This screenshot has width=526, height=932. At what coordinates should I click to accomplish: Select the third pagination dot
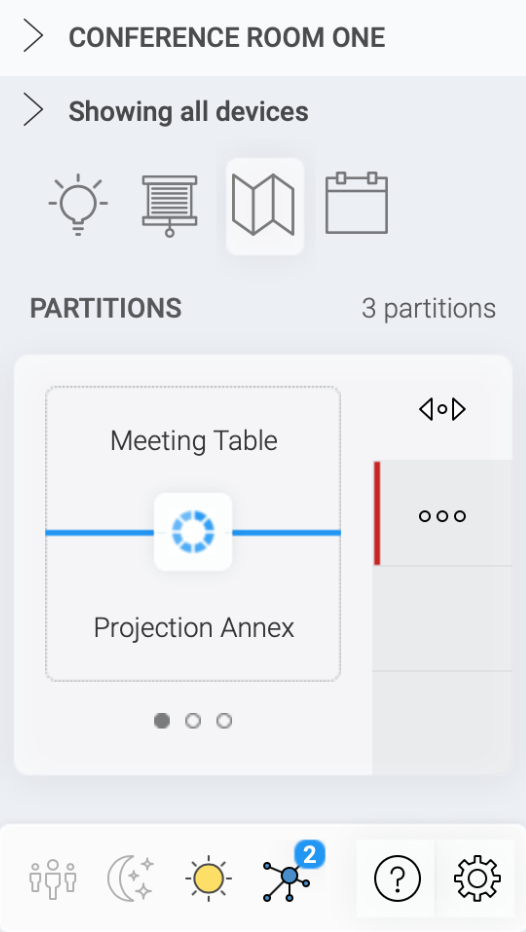click(x=224, y=720)
